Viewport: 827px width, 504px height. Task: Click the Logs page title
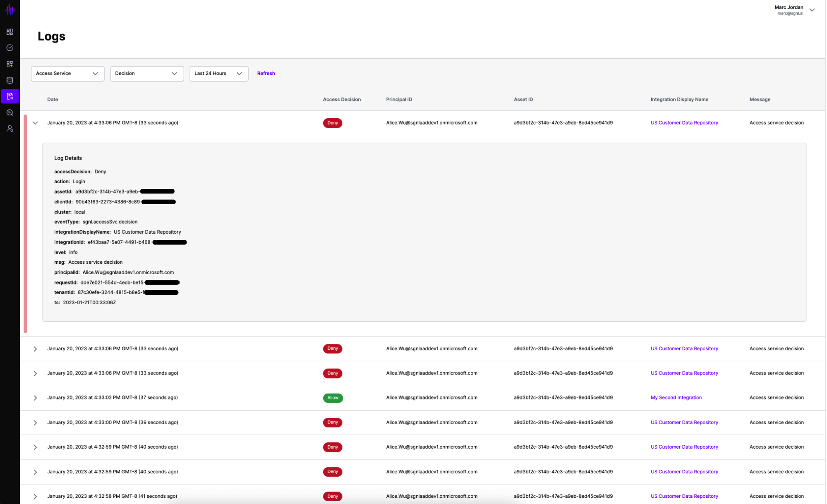click(51, 36)
